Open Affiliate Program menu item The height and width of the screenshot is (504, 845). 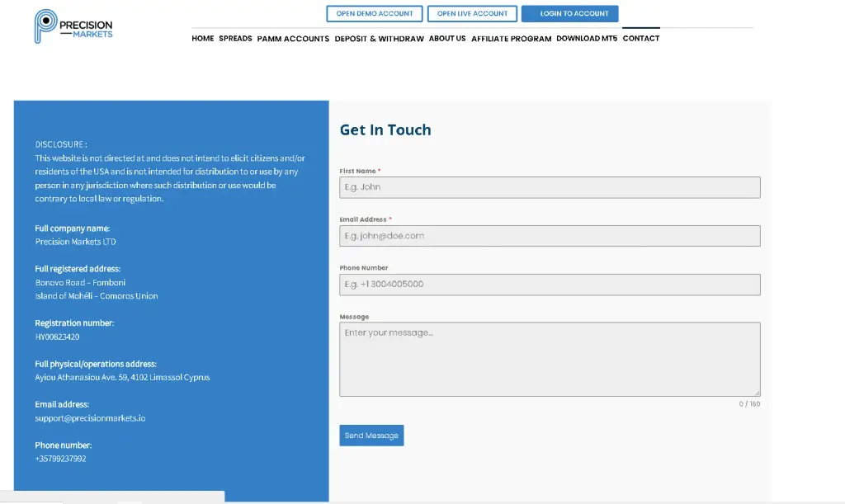pyautogui.click(x=512, y=39)
